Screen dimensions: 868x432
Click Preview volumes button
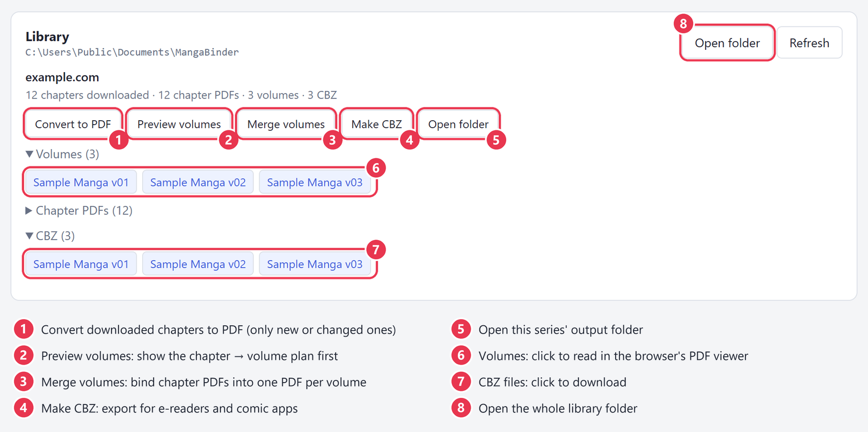click(179, 124)
